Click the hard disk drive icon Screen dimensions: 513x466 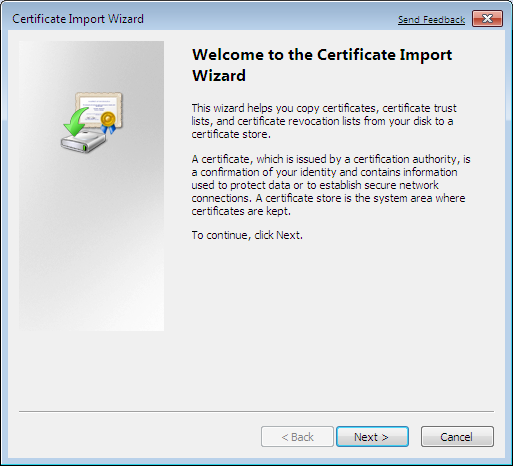tap(83, 142)
